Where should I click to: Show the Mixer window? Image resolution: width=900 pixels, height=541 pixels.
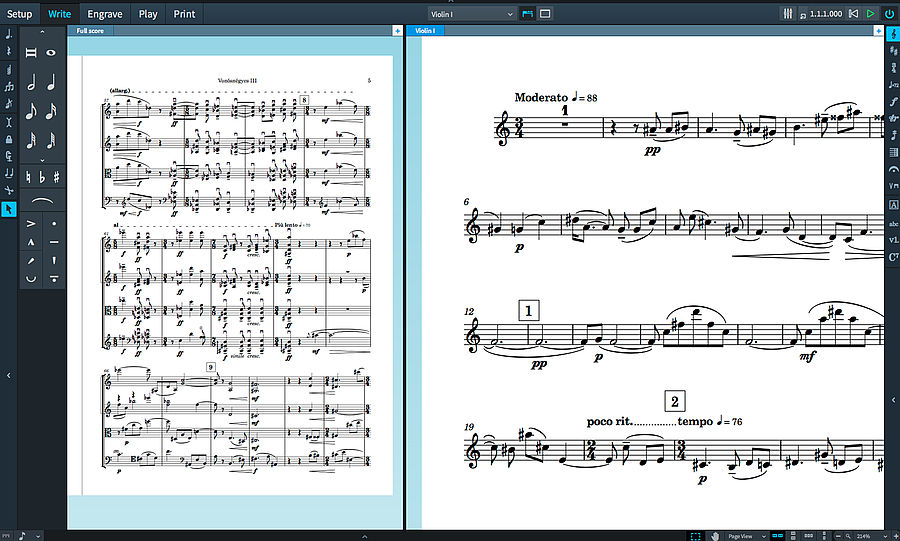(x=788, y=13)
